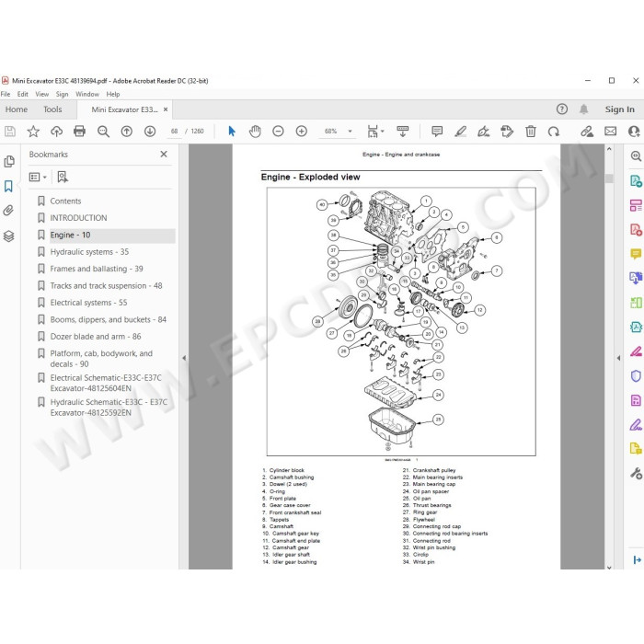Open bookmark options dropdown
The width and height of the screenshot is (644, 644).
[x=38, y=177]
